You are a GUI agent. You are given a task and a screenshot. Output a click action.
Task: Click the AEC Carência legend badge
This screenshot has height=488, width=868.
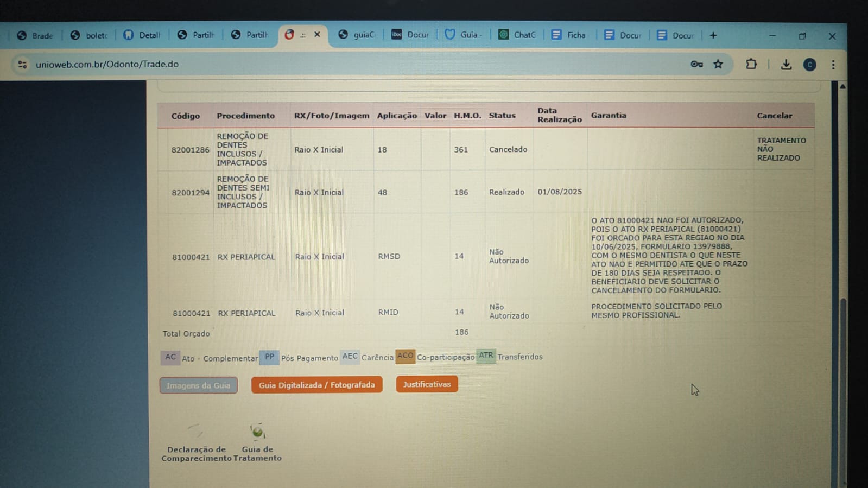pyautogui.click(x=350, y=356)
